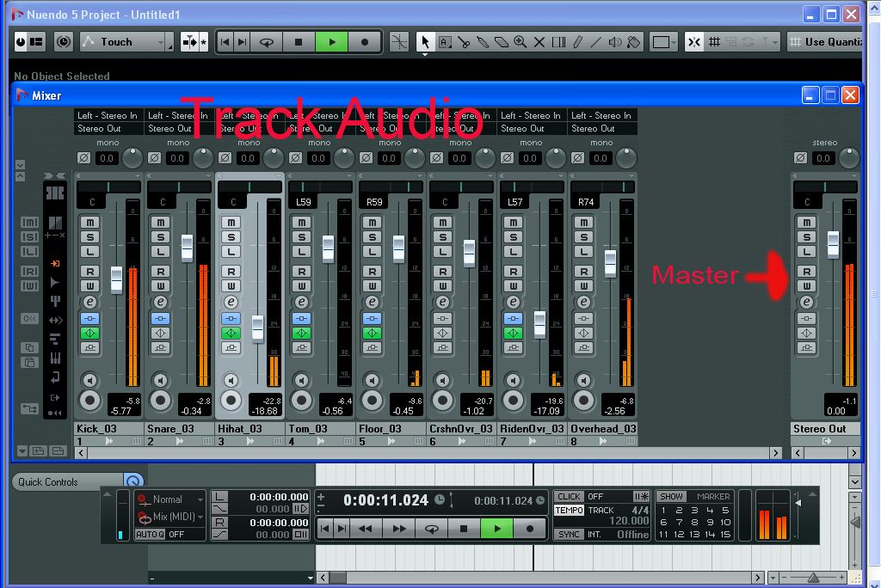Viewport: 881px width, 588px height.
Task: Mute the Stereo Out master channel
Action: [x=807, y=223]
